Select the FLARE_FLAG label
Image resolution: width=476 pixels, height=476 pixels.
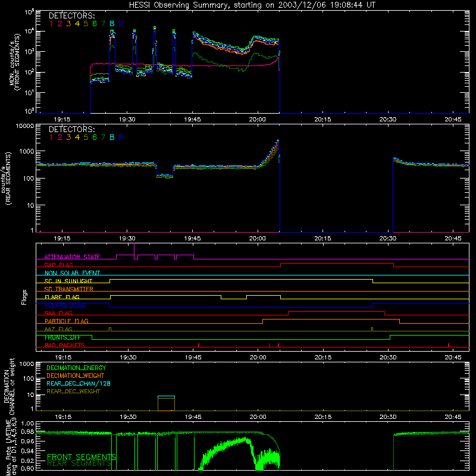(x=62, y=297)
